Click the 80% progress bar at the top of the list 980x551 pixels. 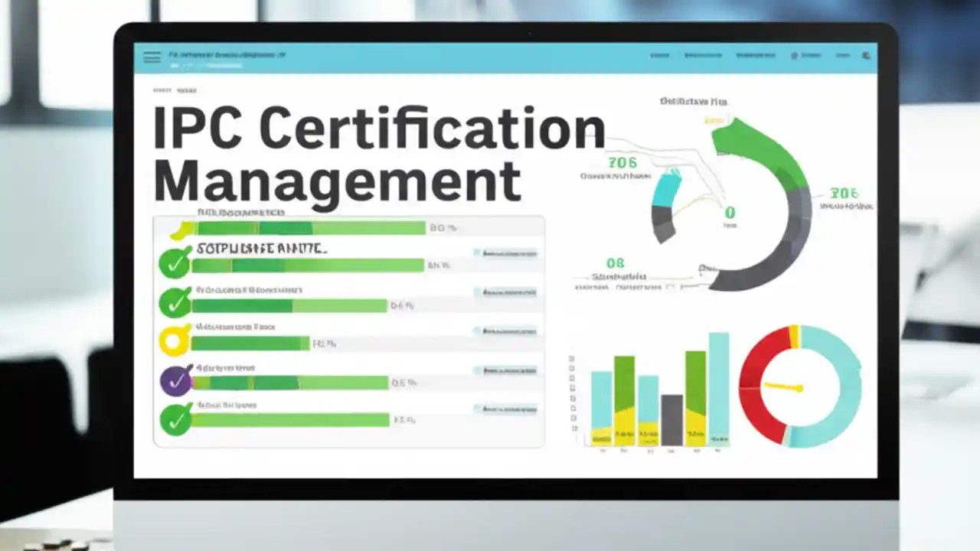(x=306, y=227)
